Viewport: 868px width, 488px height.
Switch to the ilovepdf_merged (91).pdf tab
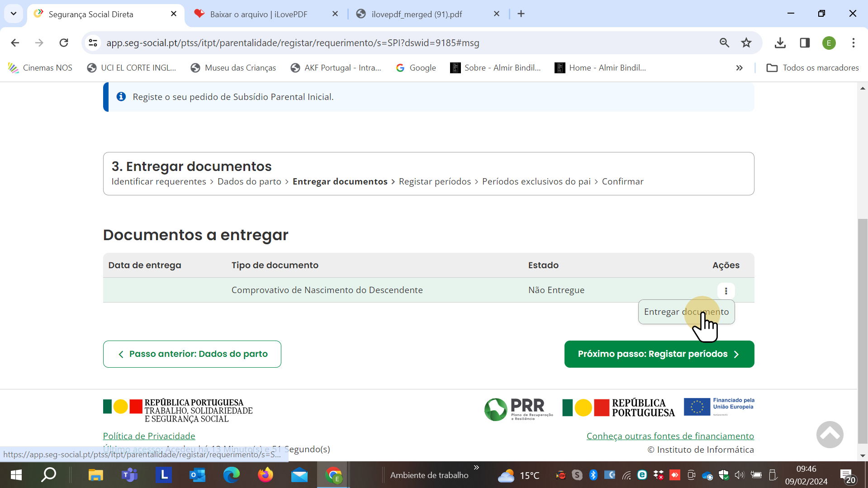coord(416,14)
